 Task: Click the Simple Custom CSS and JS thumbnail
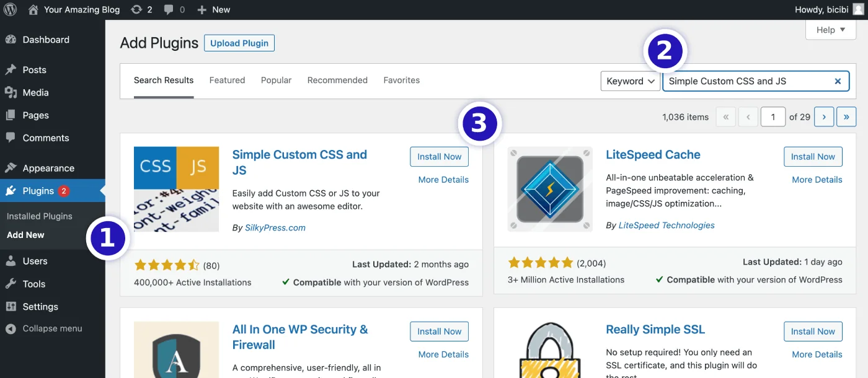click(176, 189)
